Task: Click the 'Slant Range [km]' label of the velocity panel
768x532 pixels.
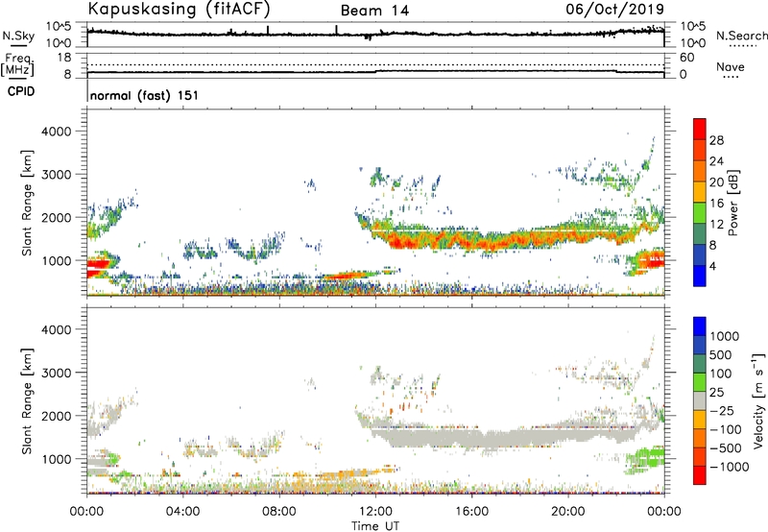Action: [x=27, y=401]
